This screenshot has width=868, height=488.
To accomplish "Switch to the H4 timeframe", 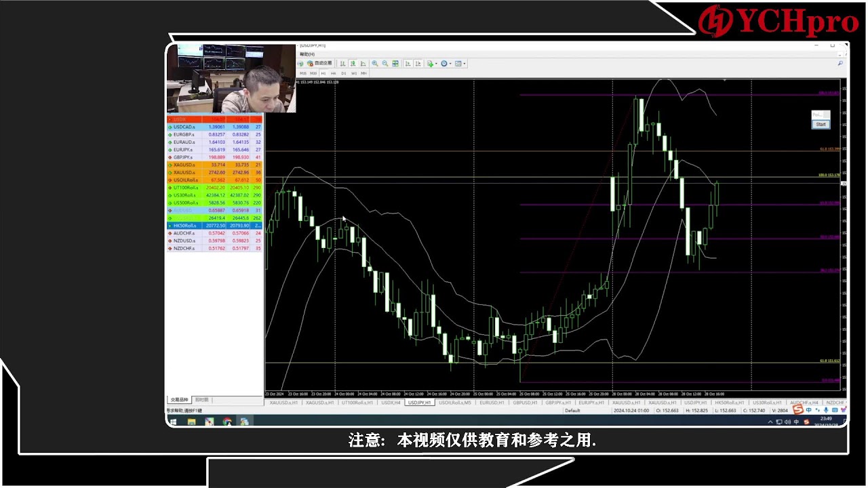I will click(334, 73).
